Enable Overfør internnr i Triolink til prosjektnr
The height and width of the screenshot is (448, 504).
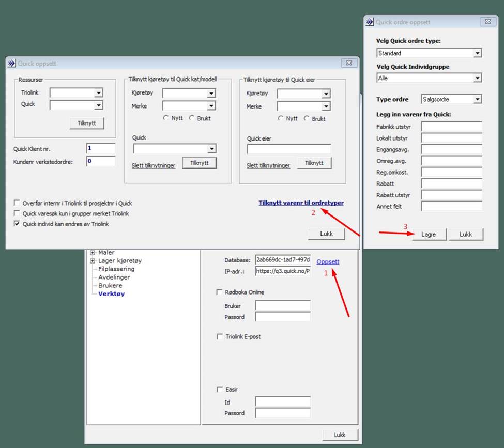pyautogui.click(x=17, y=203)
